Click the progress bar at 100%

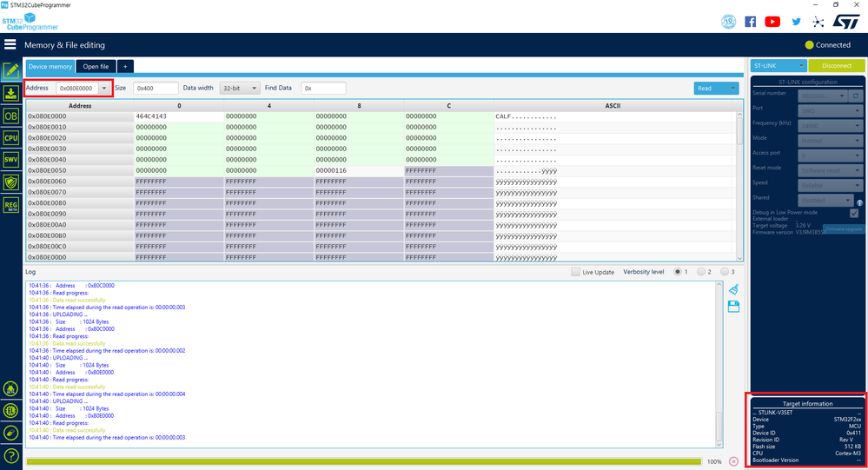tap(364, 461)
